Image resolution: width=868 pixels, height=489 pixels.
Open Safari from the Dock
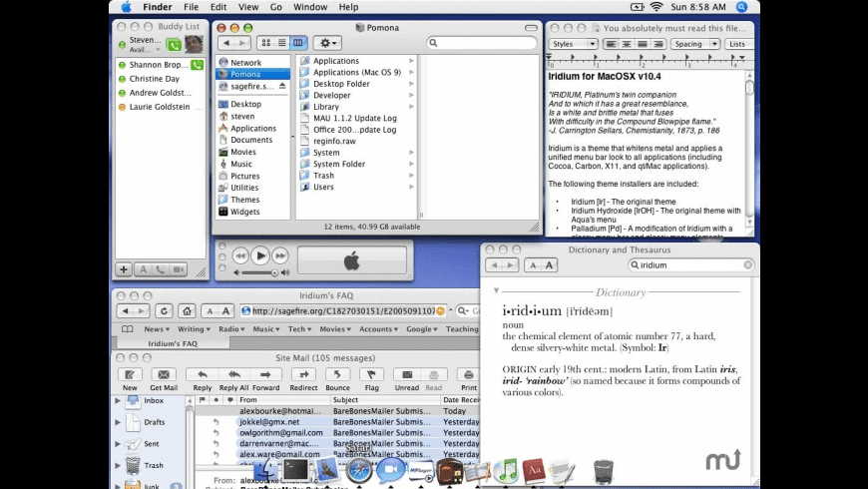coord(359,470)
